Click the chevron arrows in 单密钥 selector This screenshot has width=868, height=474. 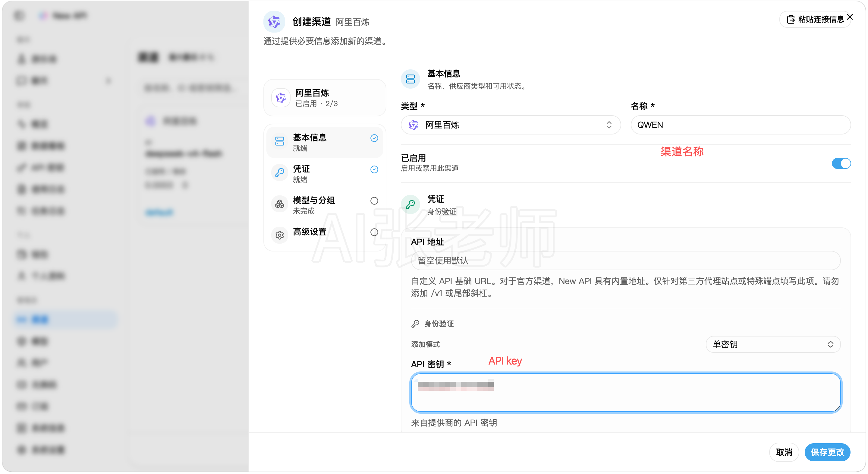[x=830, y=344]
